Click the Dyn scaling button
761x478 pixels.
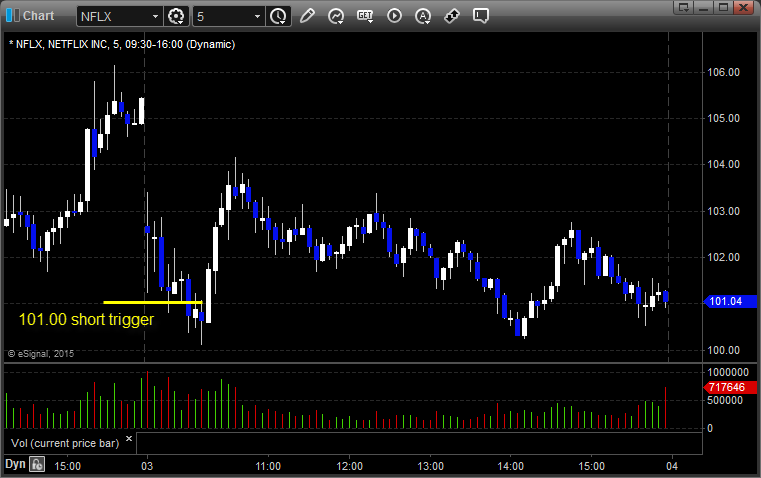(x=15, y=464)
